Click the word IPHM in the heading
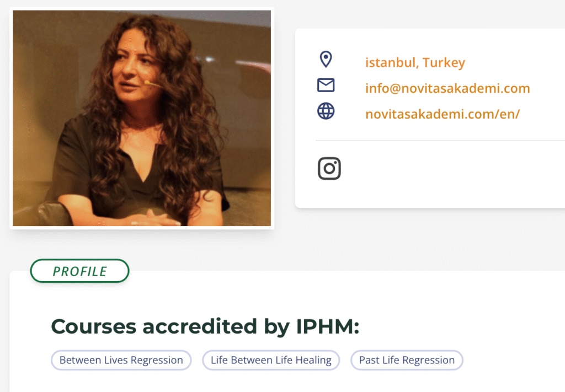This screenshot has height=392, width=565. tap(327, 326)
